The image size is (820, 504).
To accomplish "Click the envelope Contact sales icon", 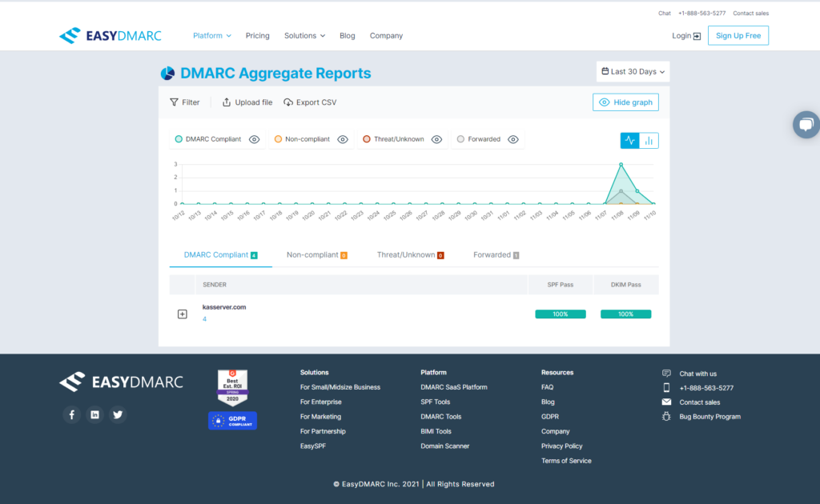I will (666, 402).
